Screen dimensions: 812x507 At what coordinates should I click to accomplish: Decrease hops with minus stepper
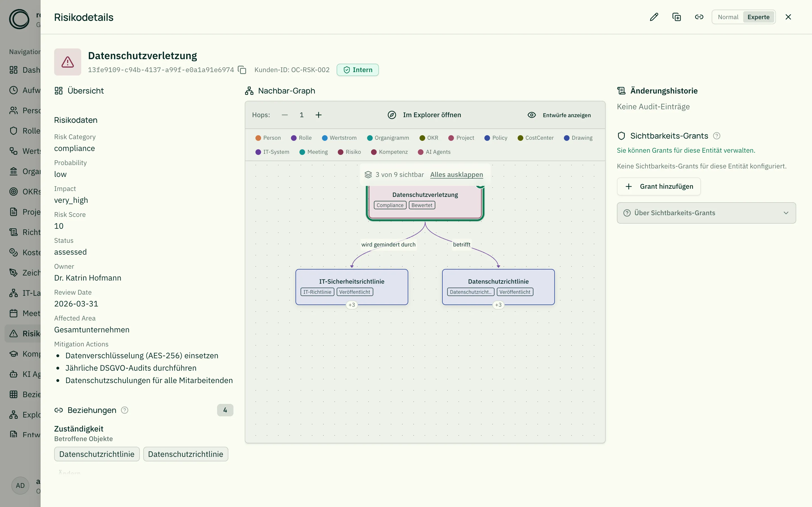click(x=285, y=115)
